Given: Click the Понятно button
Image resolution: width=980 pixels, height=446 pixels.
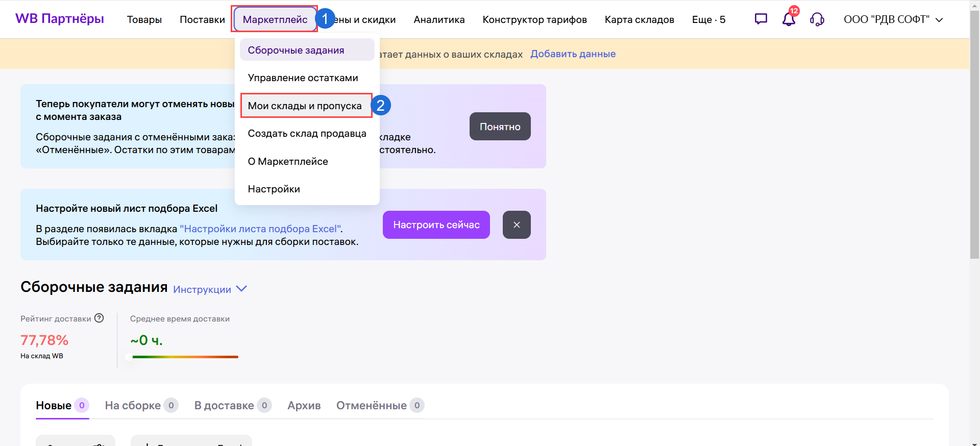Looking at the screenshot, I should pos(500,127).
